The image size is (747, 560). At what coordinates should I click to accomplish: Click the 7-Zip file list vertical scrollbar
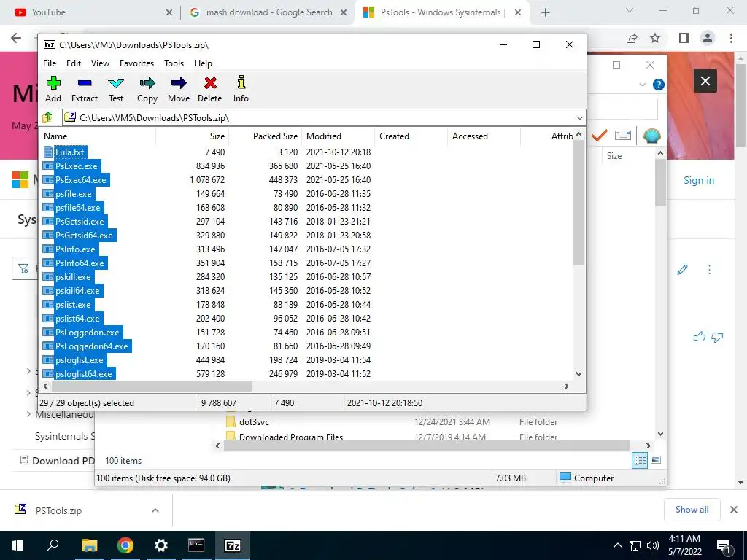tap(578, 203)
